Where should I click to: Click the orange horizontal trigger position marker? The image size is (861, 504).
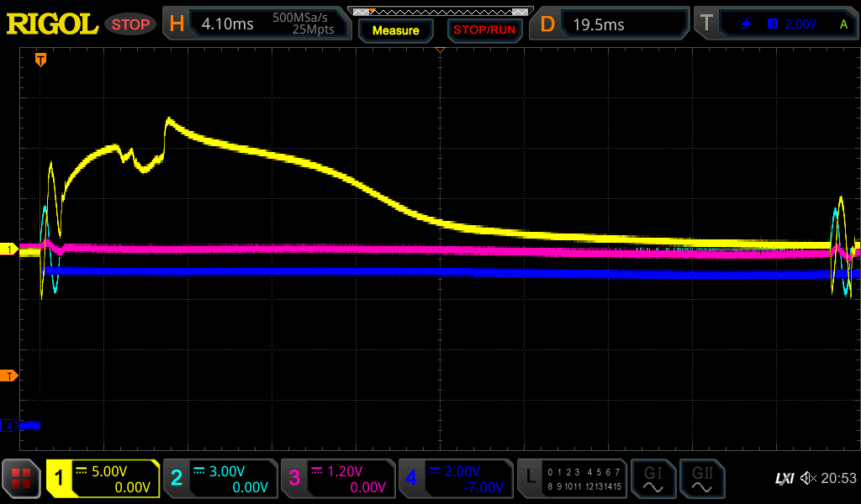click(40, 60)
